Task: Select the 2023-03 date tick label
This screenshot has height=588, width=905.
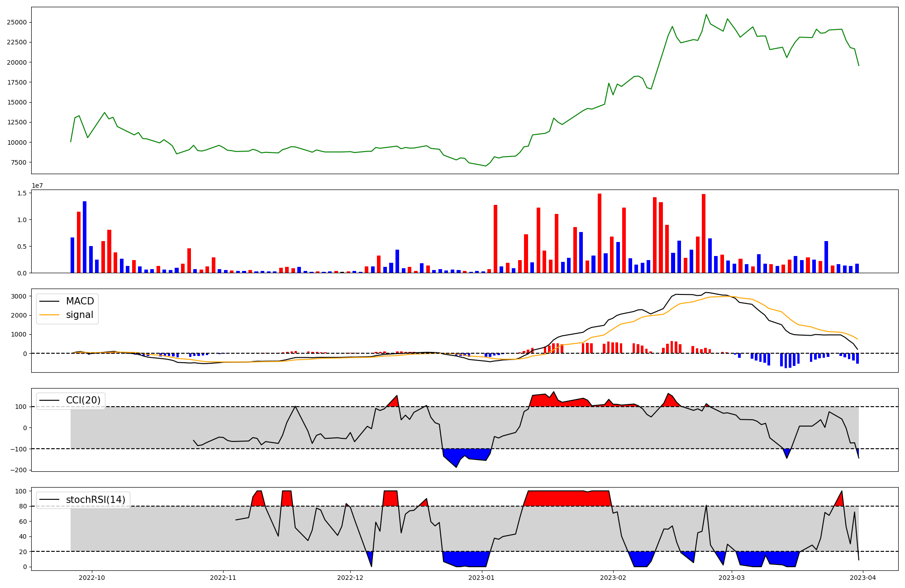Action: [732, 578]
